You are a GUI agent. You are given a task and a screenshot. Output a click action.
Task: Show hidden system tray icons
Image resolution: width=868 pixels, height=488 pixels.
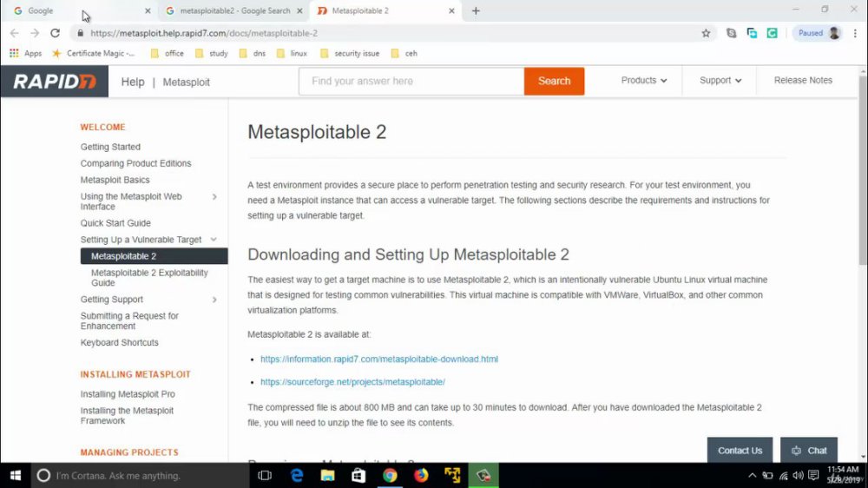752,475
